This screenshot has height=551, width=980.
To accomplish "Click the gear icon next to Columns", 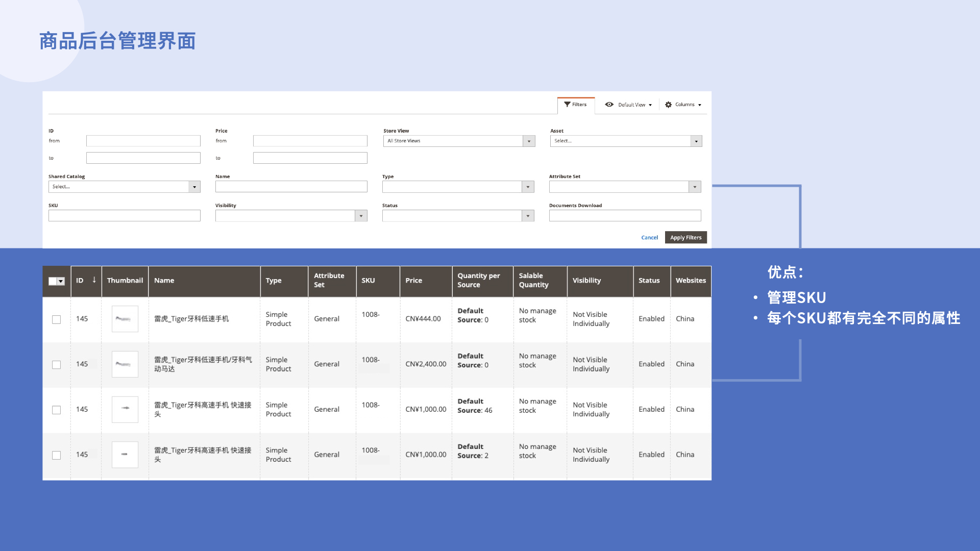I will (x=668, y=105).
